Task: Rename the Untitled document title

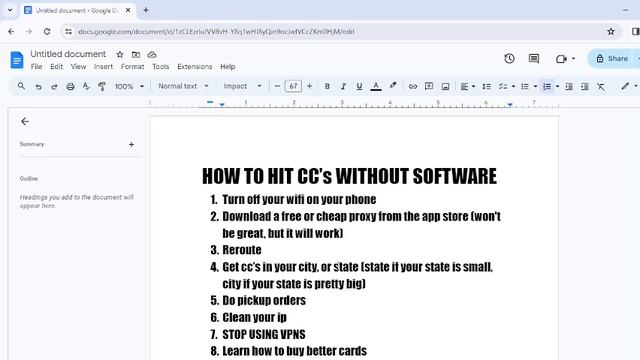Action: (x=68, y=54)
